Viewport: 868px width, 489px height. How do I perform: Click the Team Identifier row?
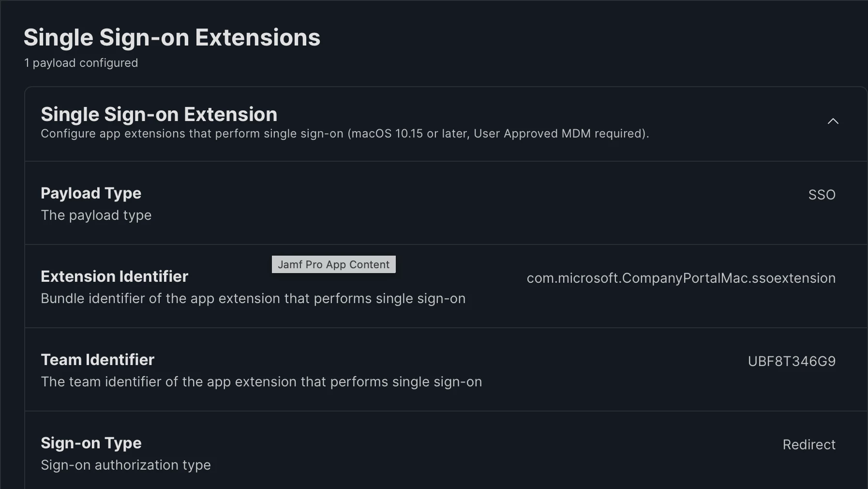click(446, 369)
